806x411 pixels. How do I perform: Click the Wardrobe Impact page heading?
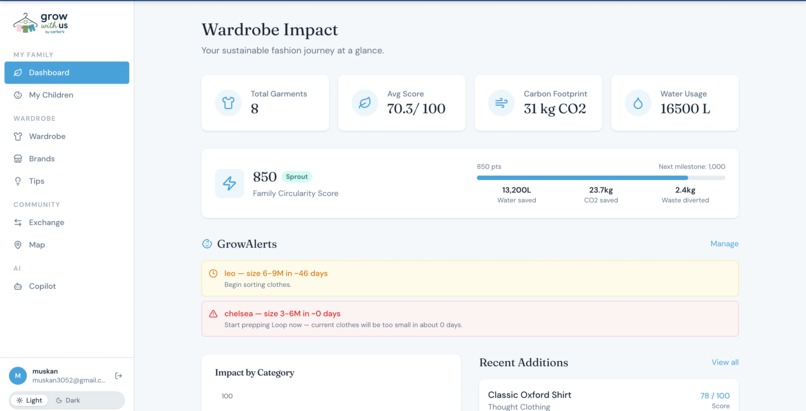coord(270,30)
